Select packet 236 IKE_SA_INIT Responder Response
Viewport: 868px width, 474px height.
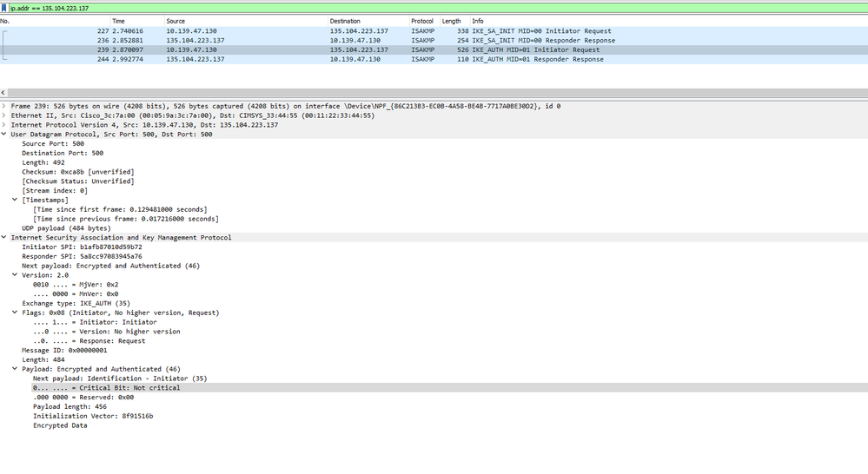click(x=434, y=41)
